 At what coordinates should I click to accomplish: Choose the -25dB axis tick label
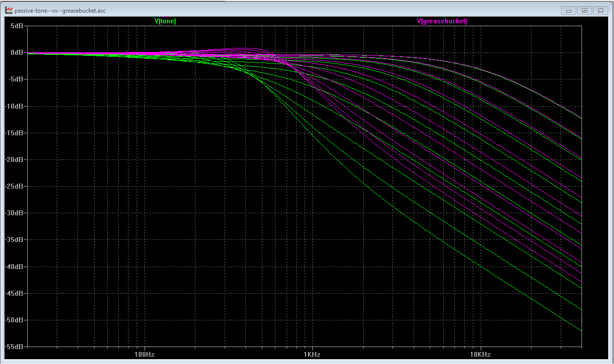14,187
